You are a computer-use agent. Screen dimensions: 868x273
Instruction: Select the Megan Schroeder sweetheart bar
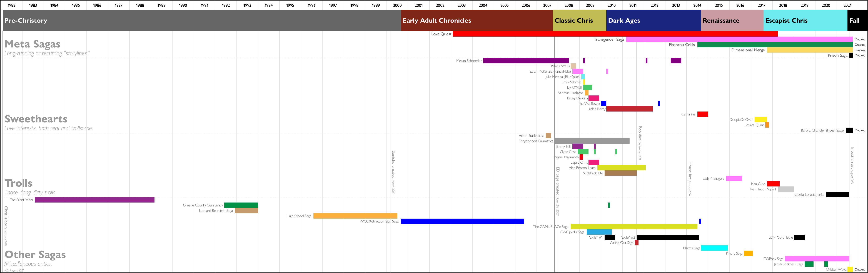[526, 61]
